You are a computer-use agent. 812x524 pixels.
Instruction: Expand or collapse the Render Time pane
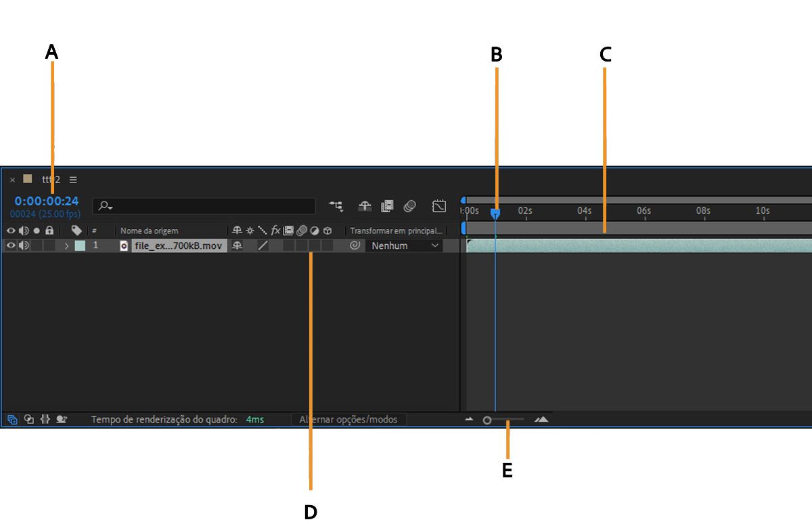coord(62,420)
